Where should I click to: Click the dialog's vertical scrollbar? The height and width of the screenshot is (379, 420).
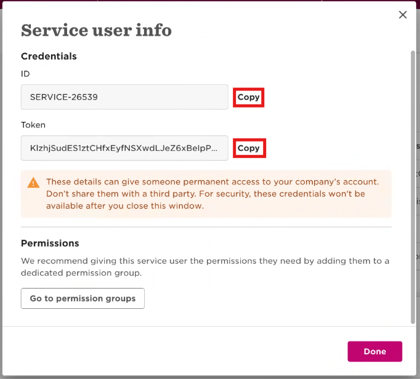coord(413,187)
